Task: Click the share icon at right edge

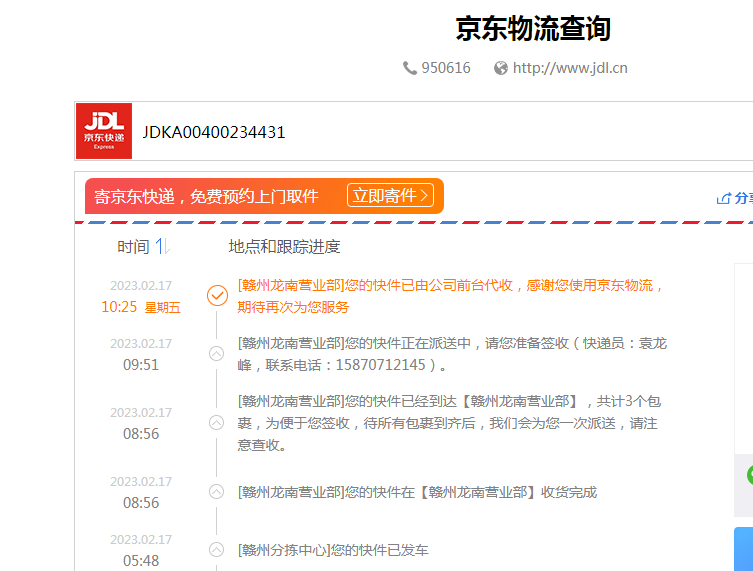Action: click(x=724, y=198)
